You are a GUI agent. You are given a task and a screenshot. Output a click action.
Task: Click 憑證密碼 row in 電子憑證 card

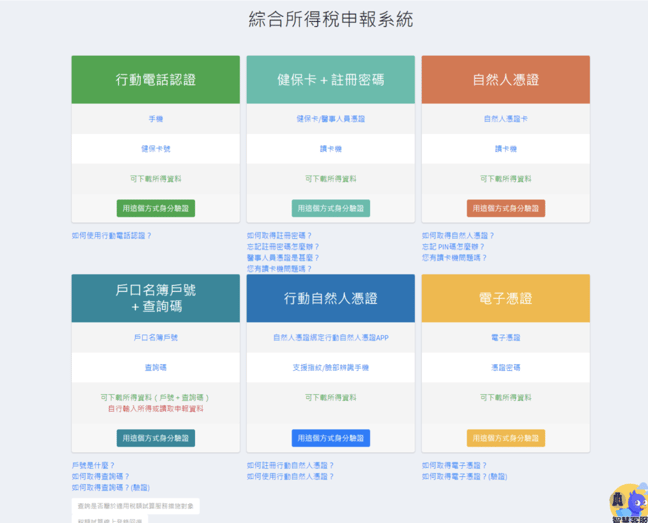(506, 367)
